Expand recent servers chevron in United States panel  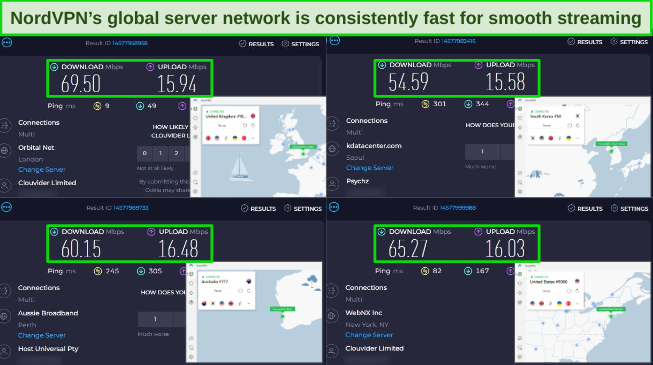point(577,304)
